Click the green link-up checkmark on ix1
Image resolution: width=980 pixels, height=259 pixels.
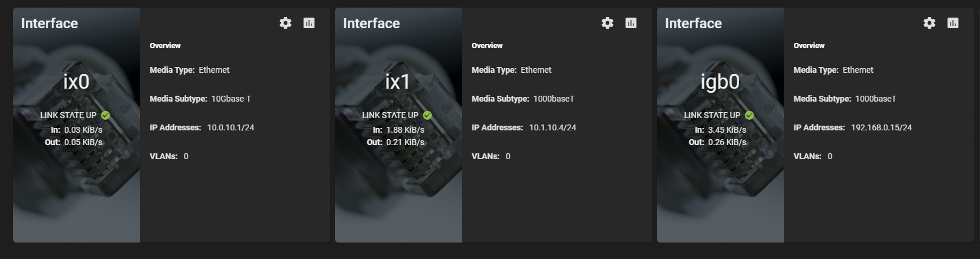pos(428,115)
